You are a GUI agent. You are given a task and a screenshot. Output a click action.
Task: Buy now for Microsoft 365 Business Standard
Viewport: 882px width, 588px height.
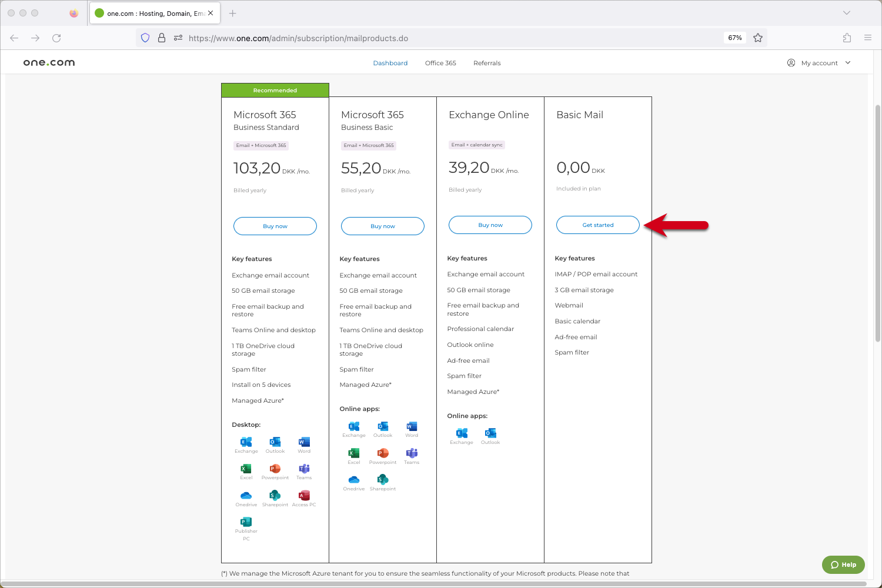(x=275, y=226)
